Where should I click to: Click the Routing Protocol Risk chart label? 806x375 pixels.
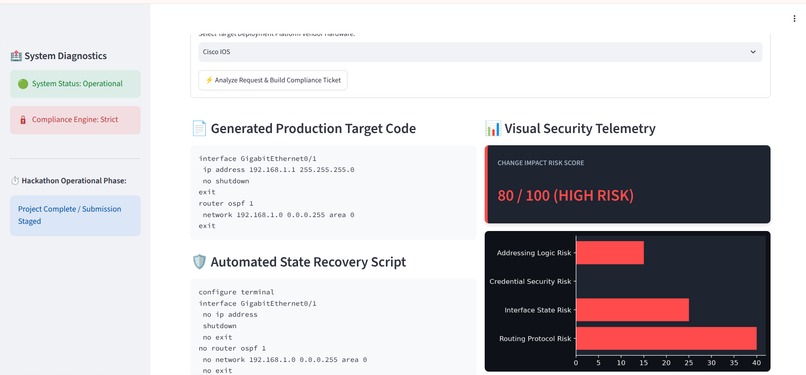click(x=535, y=339)
